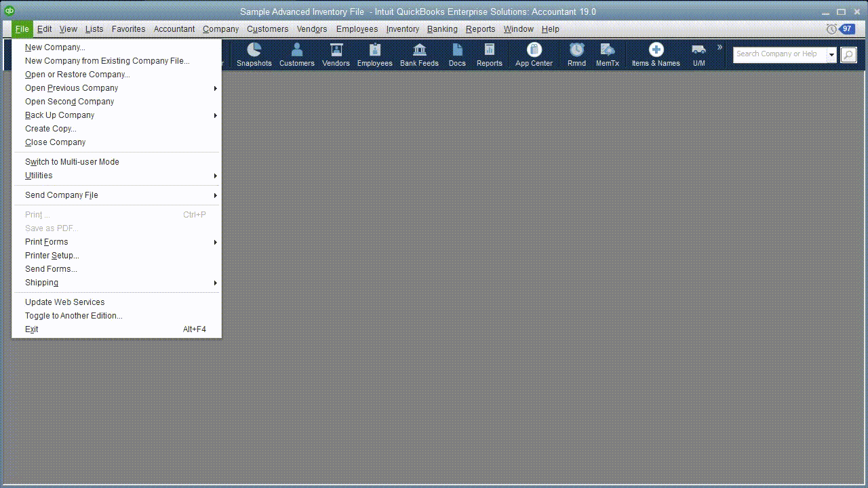The image size is (868, 488).
Task: Select Open or Restore Company...
Action: pyautogui.click(x=117, y=75)
